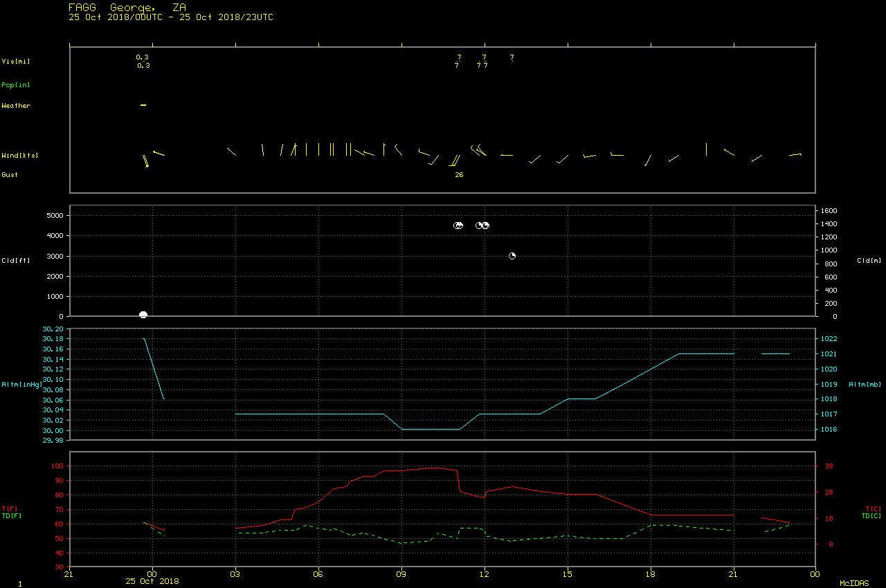The width and height of the screenshot is (886, 588).
Task: Select the 'Gust' row label
Action: [x=10, y=175]
